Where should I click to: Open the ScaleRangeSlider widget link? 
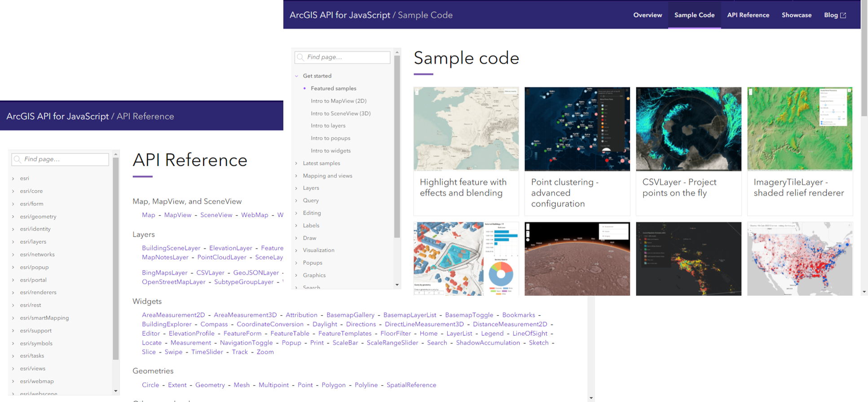tap(392, 343)
